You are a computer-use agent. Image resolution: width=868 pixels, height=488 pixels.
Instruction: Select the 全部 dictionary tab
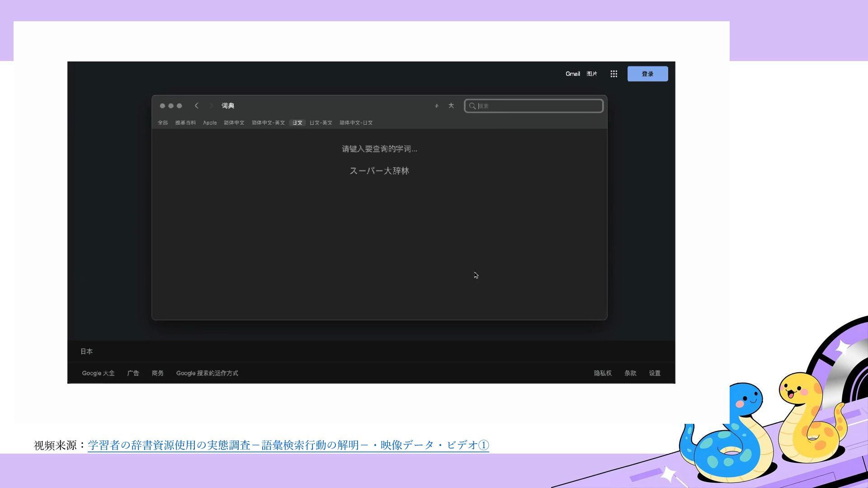click(163, 123)
